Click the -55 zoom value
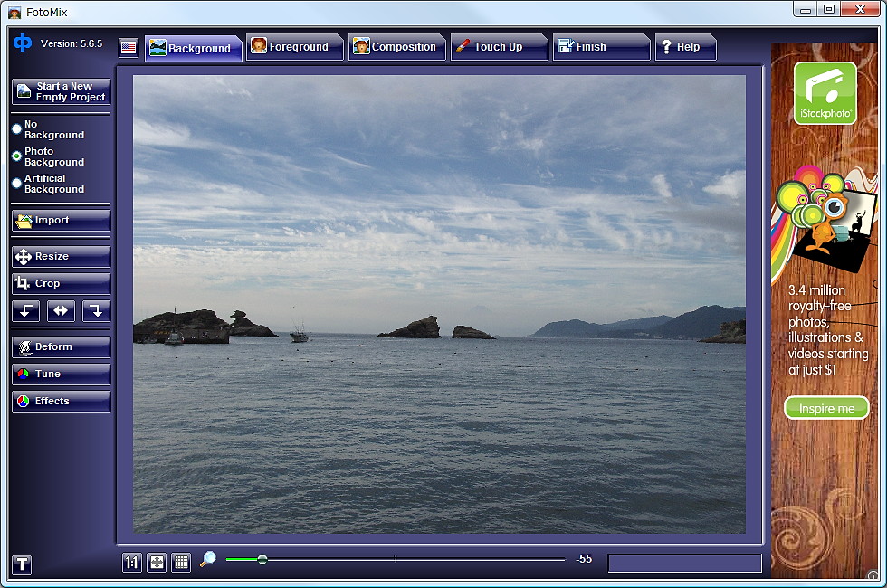 (x=584, y=559)
